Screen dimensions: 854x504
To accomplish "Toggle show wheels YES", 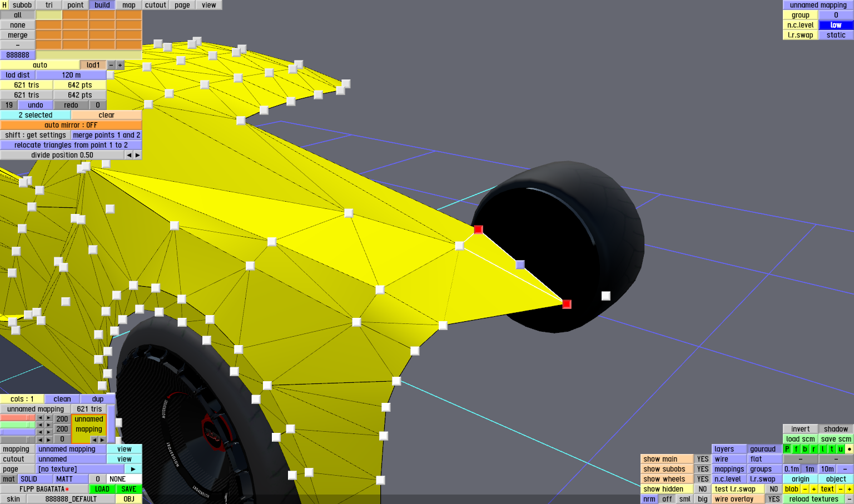I will (703, 479).
